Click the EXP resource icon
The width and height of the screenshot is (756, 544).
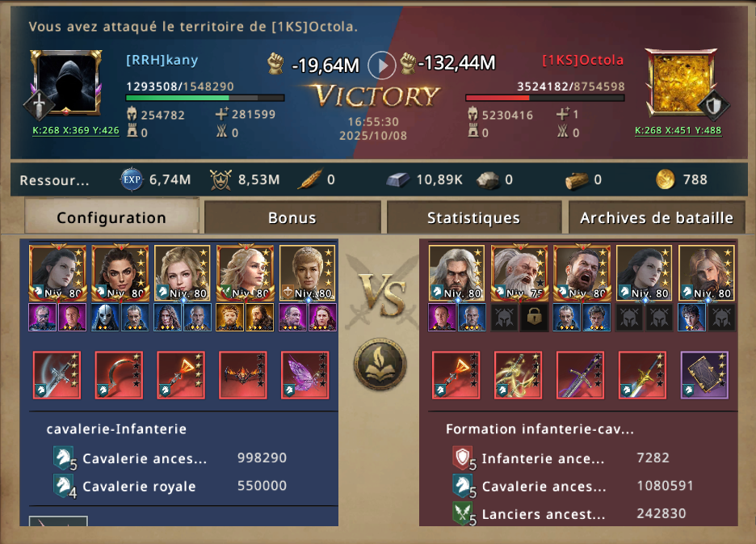[131, 180]
